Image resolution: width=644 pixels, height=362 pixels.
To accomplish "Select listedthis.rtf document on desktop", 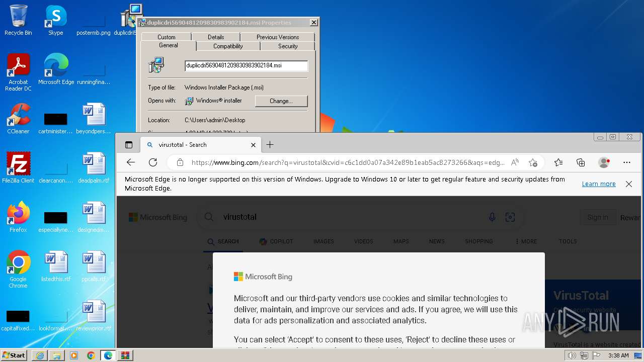I will point(56,266).
